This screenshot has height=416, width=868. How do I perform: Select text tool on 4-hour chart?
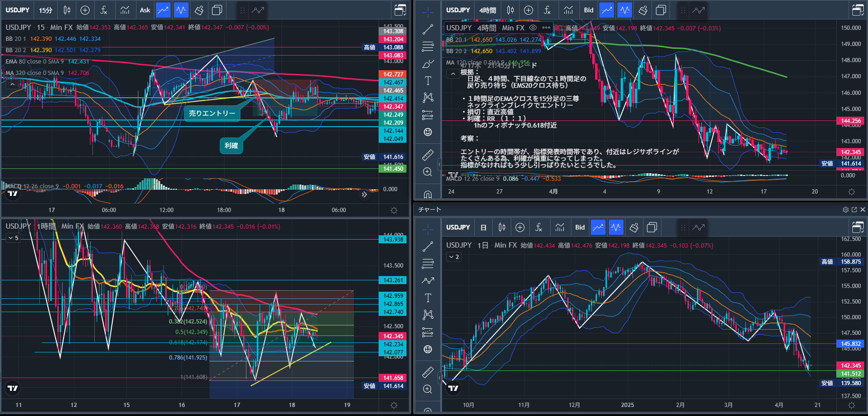point(428,81)
